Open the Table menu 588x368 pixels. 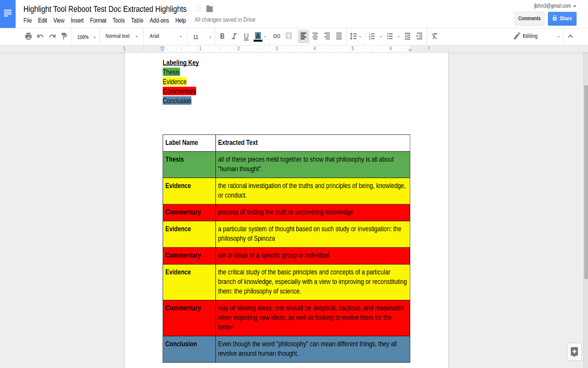pos(137,20)
